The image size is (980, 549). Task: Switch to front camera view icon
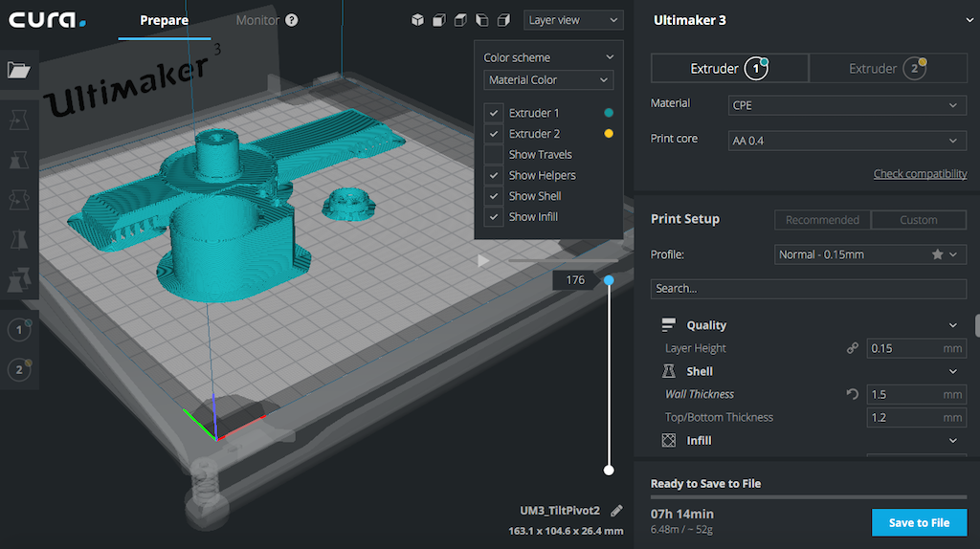tap(439, 20)
